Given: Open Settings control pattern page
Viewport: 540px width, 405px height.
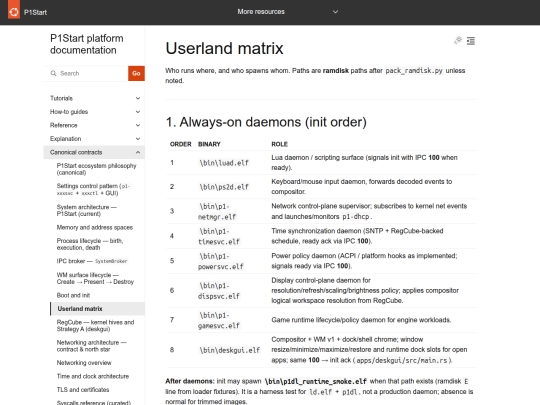Looking at the screenshot, I should (93, 190).
